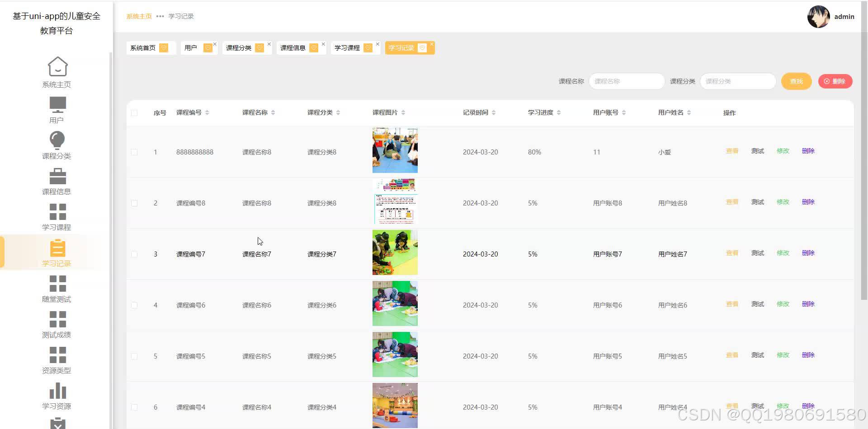Open 测试成绩 grid icon in sidebar

[57, 319]
